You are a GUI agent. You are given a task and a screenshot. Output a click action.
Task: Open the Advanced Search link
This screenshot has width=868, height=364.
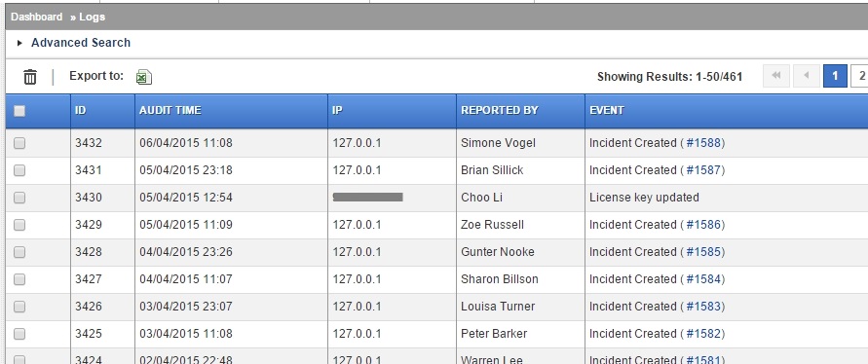[x=81, y=43]
